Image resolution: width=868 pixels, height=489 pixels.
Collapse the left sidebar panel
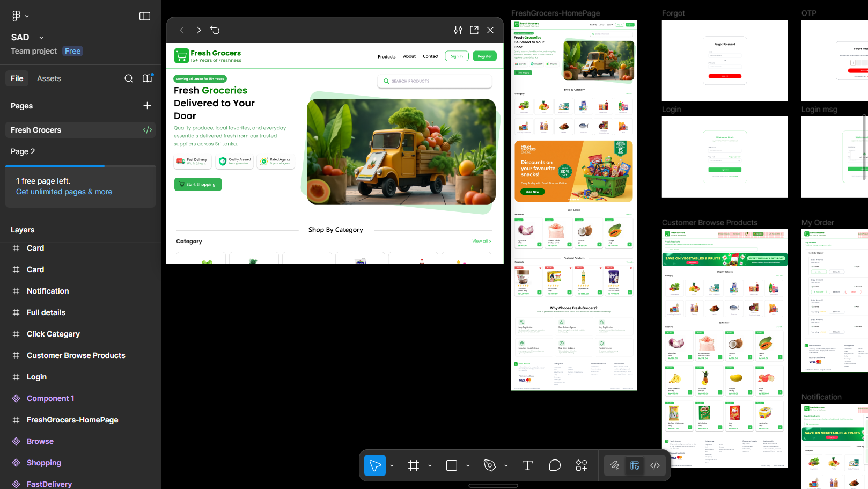[145, 16]
